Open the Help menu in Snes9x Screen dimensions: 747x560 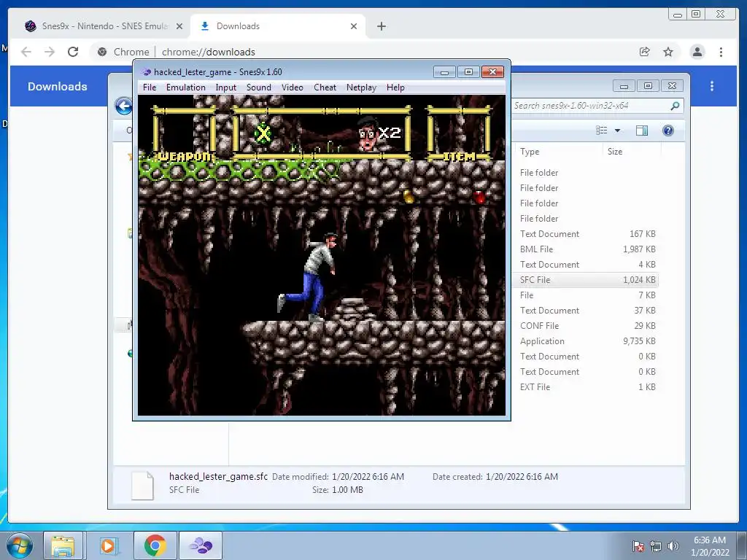tap(395, 87)
